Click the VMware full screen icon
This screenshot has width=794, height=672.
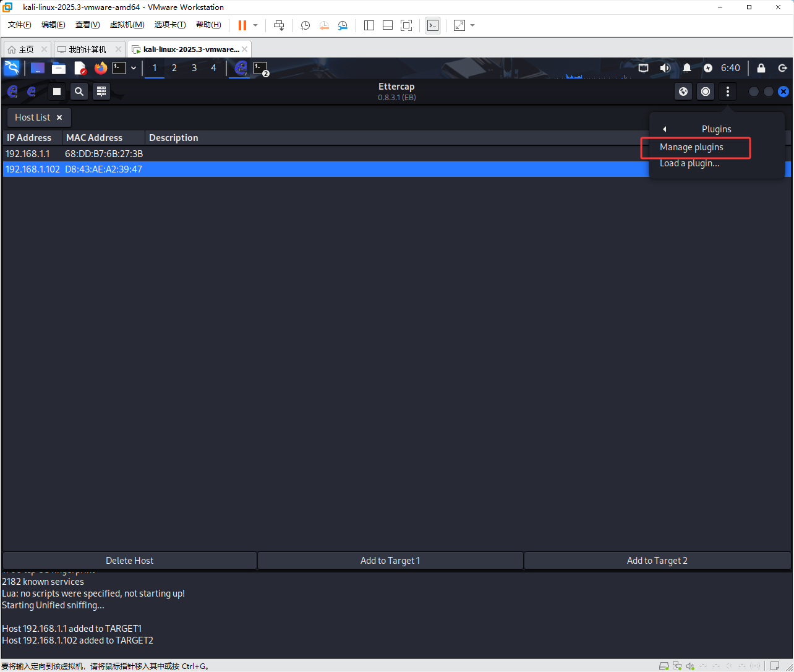(x=406, y=25)
